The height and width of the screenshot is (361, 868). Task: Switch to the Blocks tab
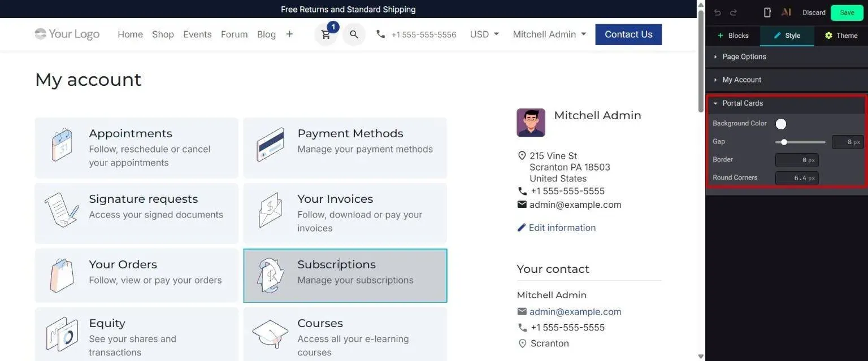pos(733,36)
